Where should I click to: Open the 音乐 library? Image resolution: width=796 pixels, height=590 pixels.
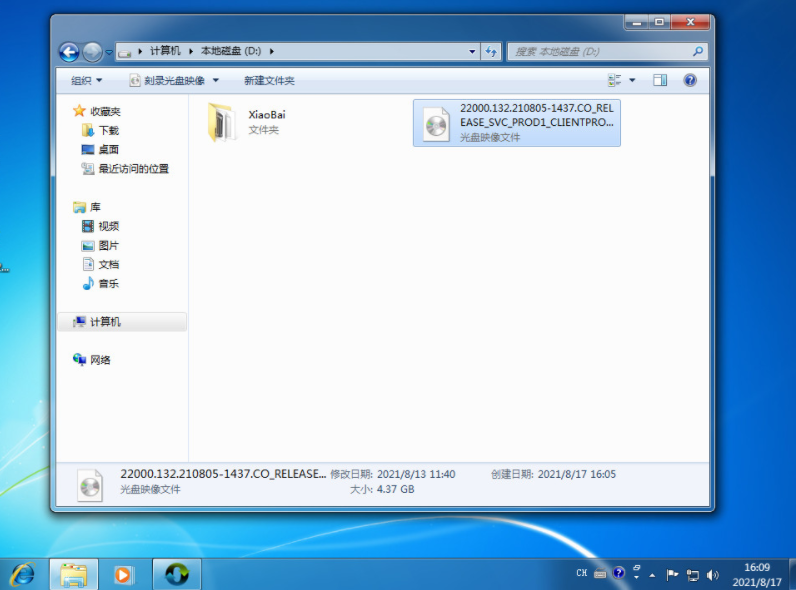109,283
